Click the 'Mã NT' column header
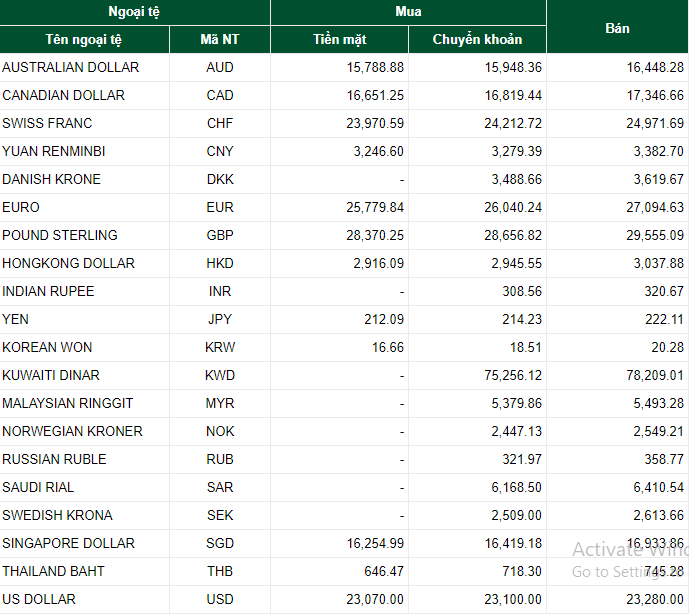 click(x=220, y=40)
